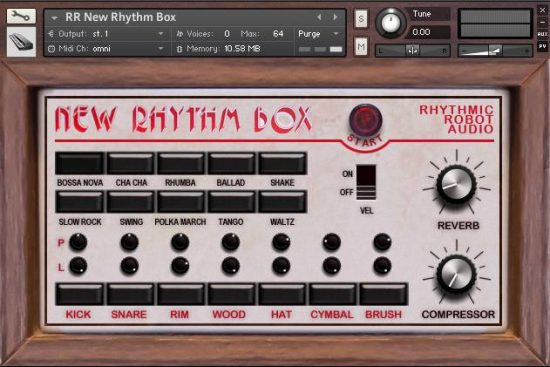Open the wrench edit mode icon
Image resolution: width=550 pixels, height=367 pixels.
pyautogui.click(x=21, y=16)
